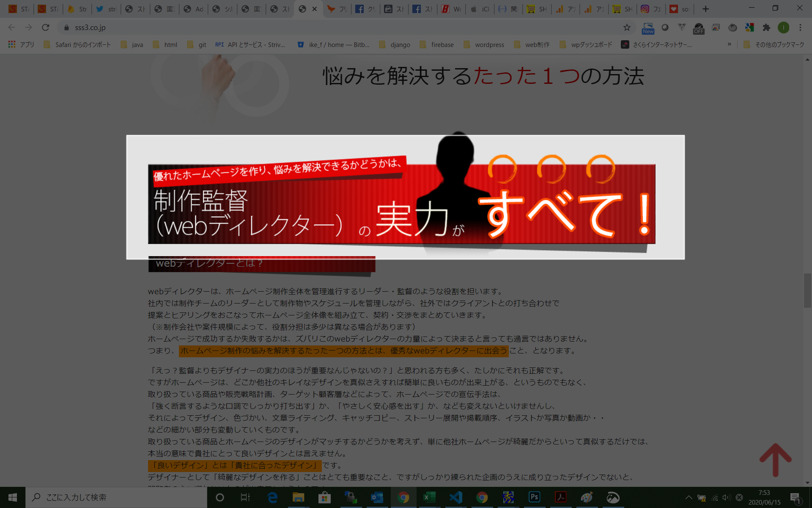Switch to the Instagram tab
The height and width of the screenshot is (508, 812).
pos(651,9)
